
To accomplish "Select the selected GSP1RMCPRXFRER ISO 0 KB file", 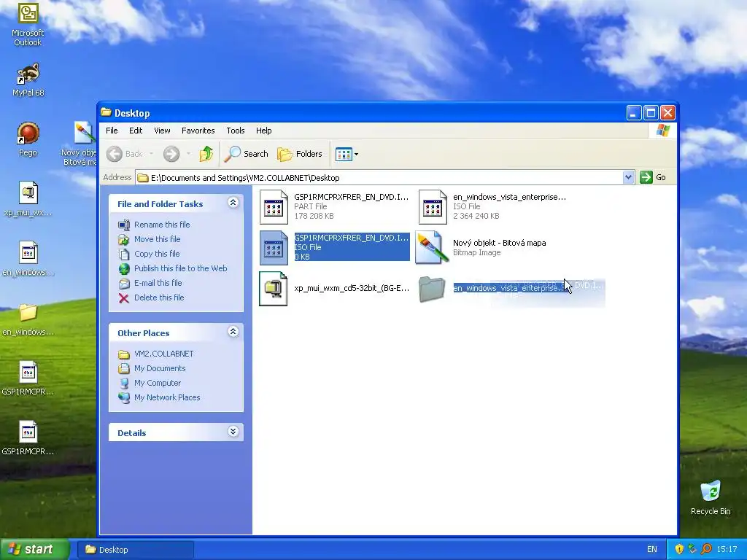I will click(334, 247).
